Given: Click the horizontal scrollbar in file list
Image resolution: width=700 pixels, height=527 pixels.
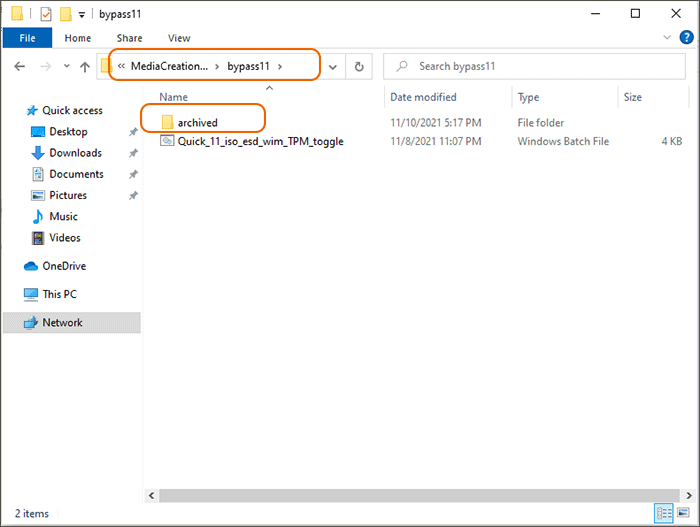Looking at the screenshot, I should click(x=400, y=495).
